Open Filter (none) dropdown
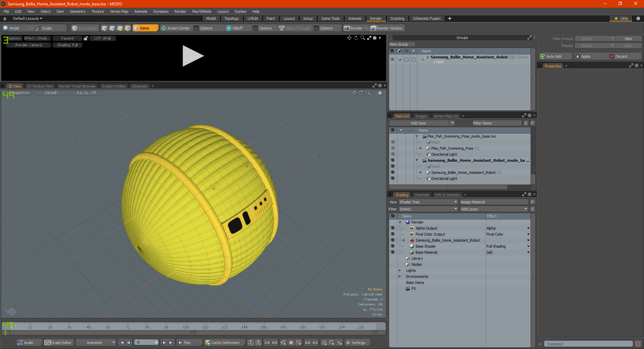The height and width of the screenshot is (349, 644). pyautogui.click(x=428, y=209)
